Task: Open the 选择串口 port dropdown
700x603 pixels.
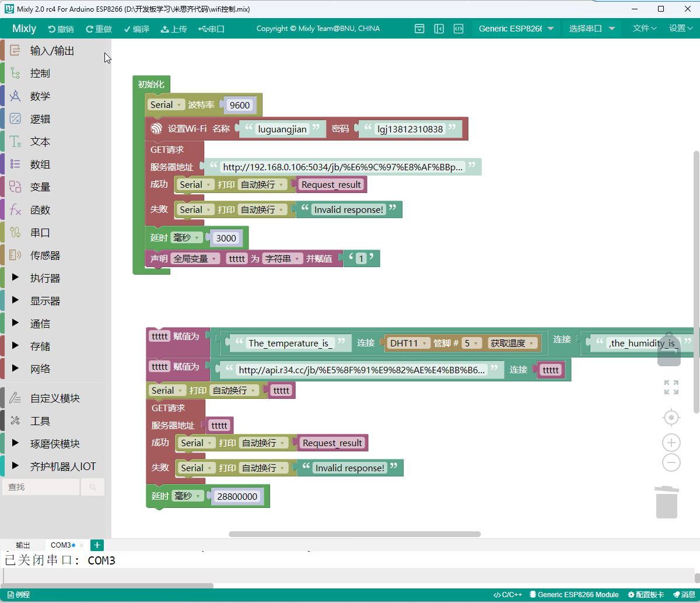Action: (x=591, y=29)
